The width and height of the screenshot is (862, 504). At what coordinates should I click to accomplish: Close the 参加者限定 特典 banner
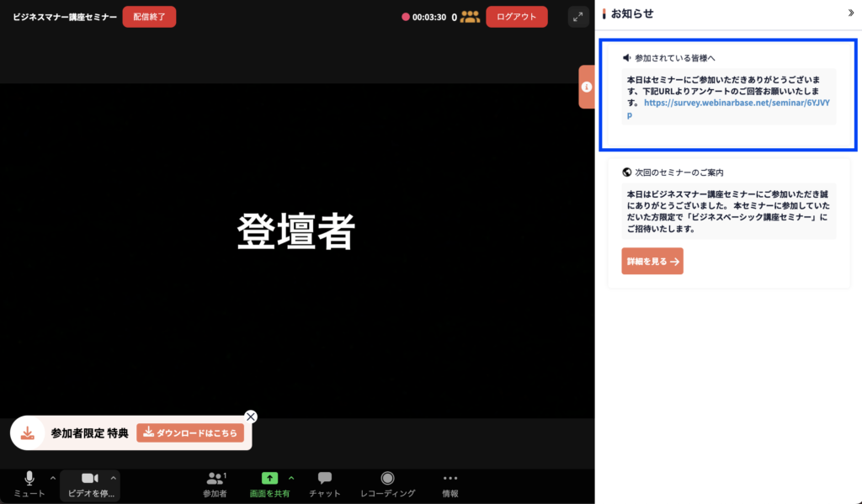tap(250, 416)
